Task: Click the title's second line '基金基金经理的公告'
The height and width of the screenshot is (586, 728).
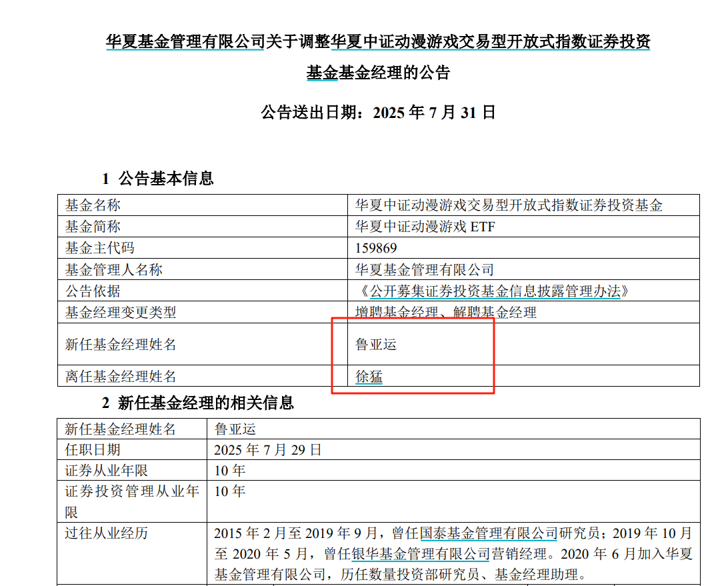Action: coord(379,73)
